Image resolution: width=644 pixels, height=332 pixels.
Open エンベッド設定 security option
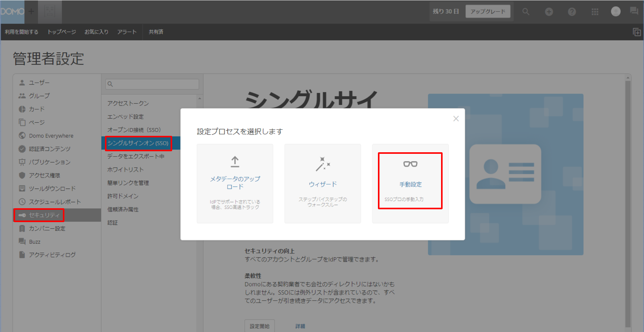coord(125,117)
